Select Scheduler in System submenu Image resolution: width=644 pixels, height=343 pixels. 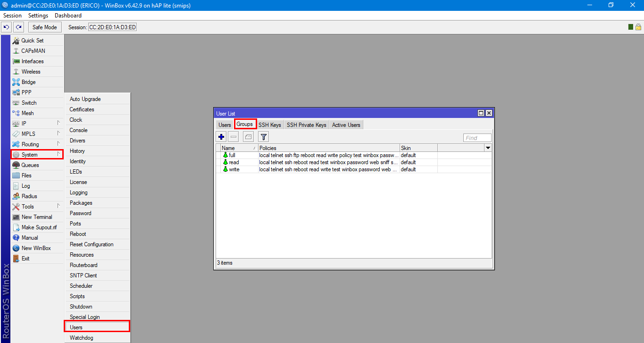click(x=97, y=286)
